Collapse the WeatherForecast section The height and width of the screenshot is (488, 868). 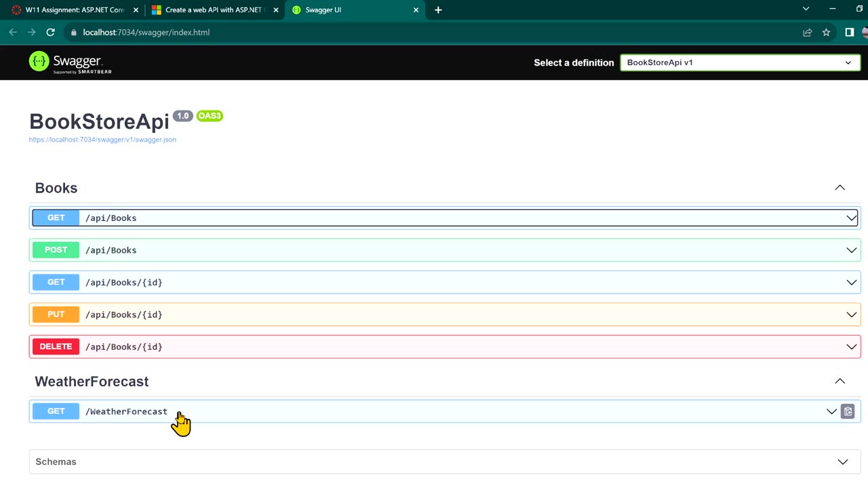tap(840, 381)
